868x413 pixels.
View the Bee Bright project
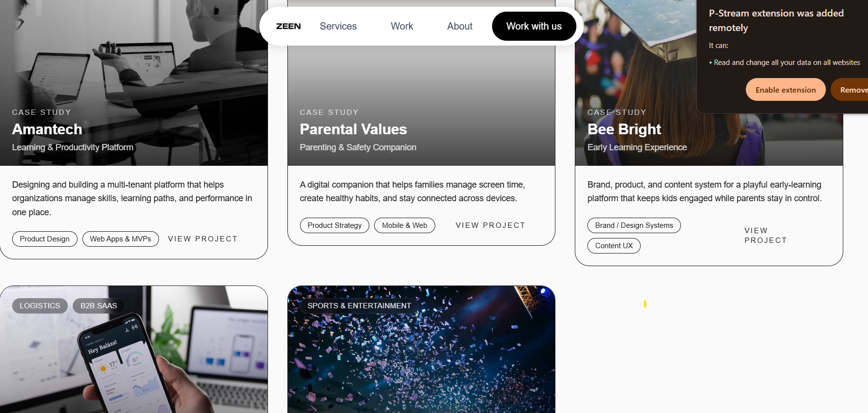click(x=765, y=236)
